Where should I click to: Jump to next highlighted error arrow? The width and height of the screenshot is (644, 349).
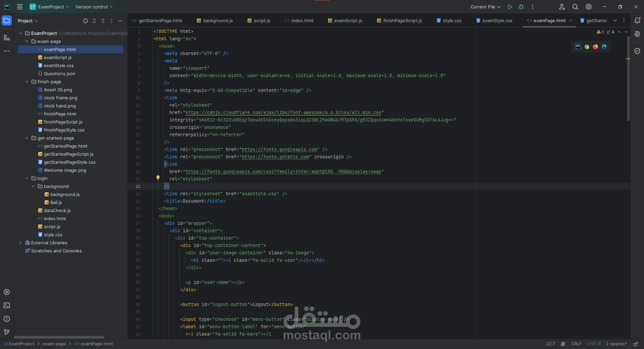626,32
